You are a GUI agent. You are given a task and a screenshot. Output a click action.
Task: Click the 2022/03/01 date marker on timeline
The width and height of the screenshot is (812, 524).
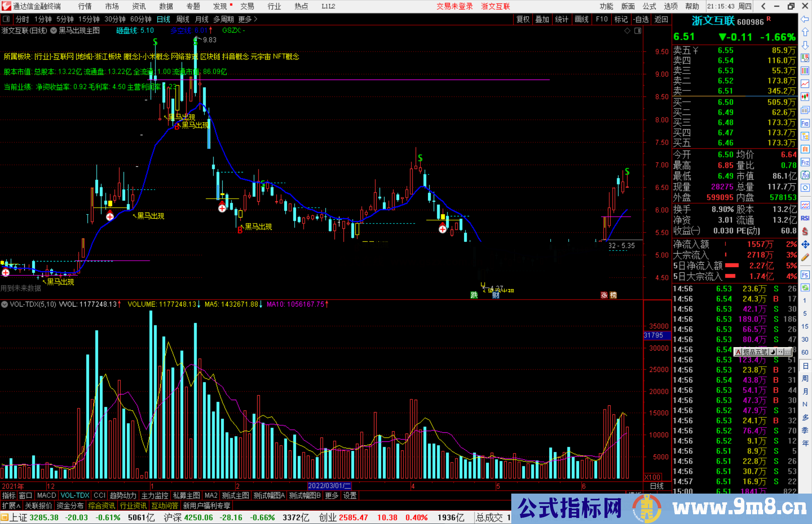tap(329, 486)
